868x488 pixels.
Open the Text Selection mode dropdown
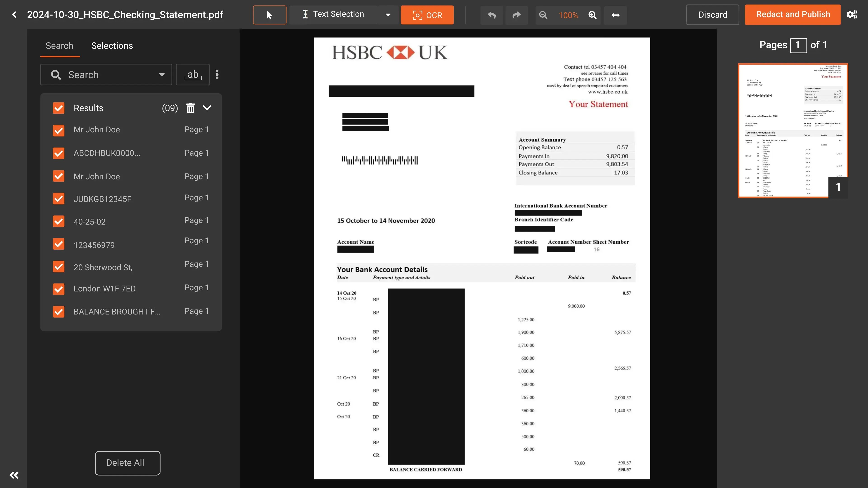(x=388, y=15)
